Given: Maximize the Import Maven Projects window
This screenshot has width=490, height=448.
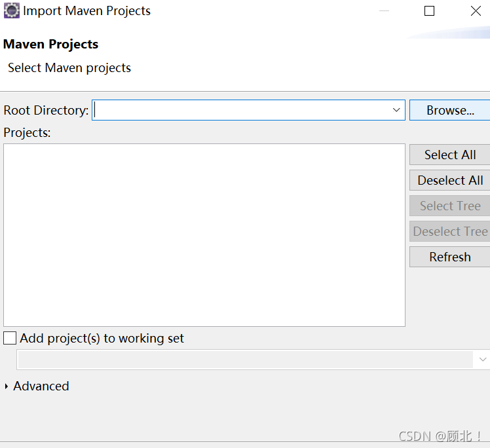Looking at the screenshot, I should pyautogui.click(x=429, y=11).
